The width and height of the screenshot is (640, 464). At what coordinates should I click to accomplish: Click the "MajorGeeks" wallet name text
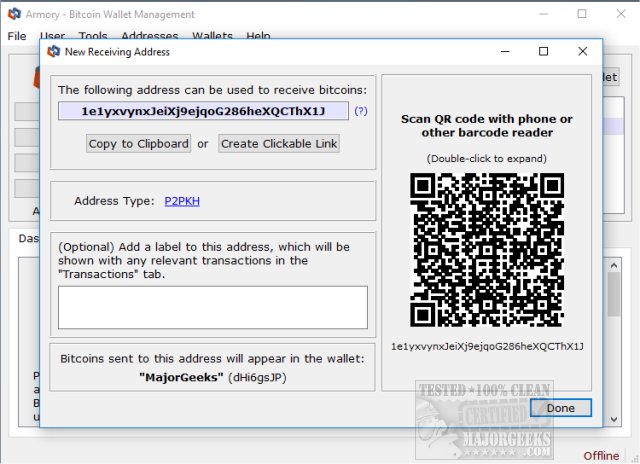pos(181,377)
